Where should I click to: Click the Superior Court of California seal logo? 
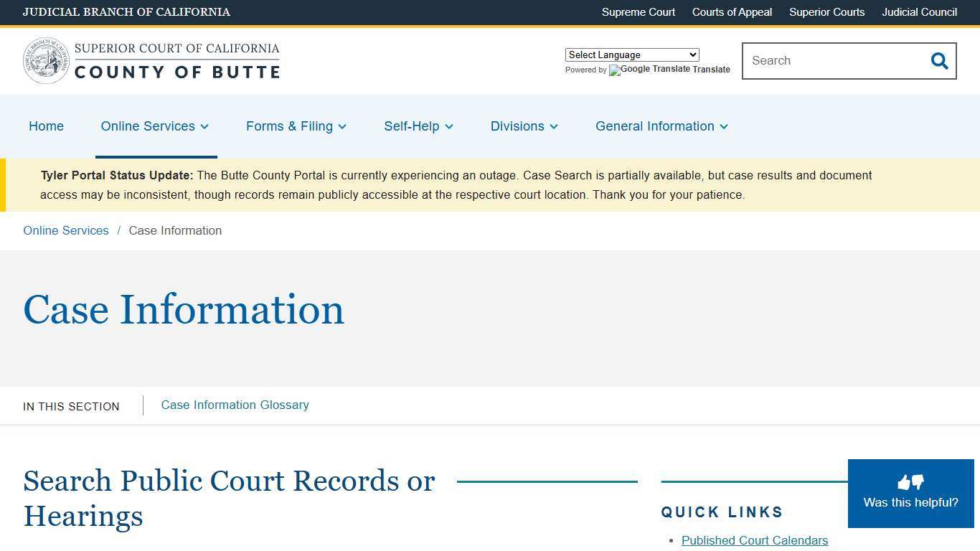click(46, 60)
